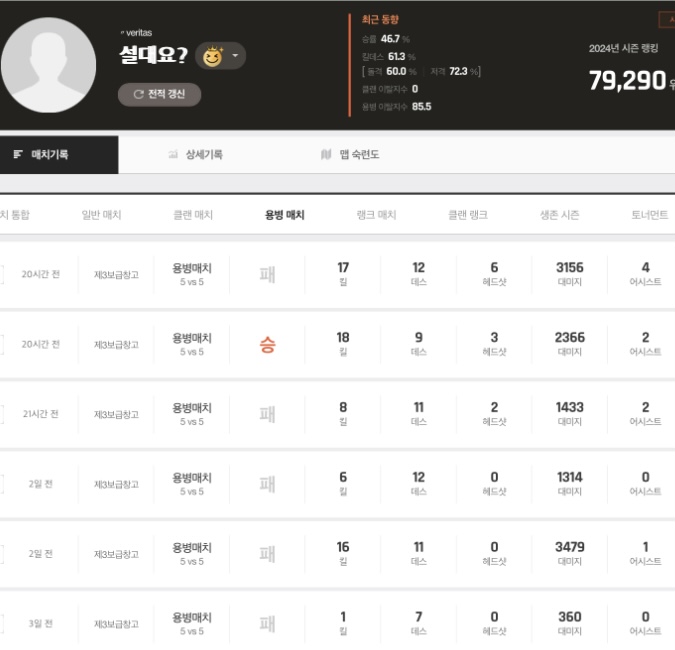Filter by 일반 매치
Image resolution: width=675 pixels, height=650 pixels.
tap(101, 215)
